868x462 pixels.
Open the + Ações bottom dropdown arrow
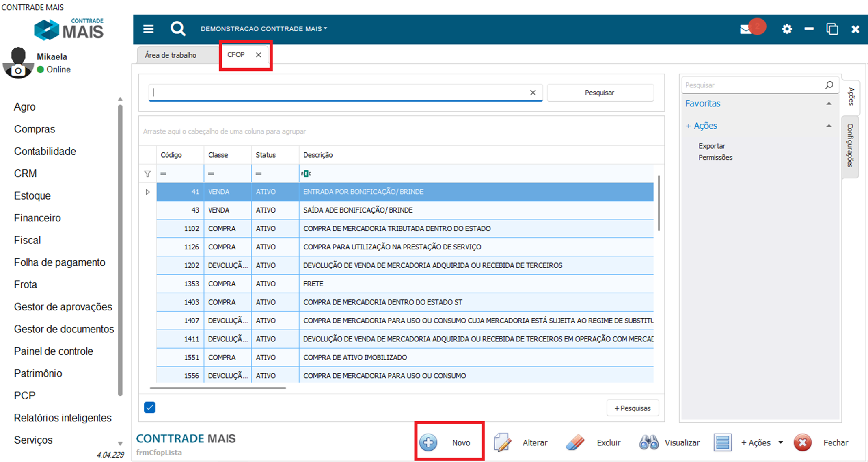point(781,442)
